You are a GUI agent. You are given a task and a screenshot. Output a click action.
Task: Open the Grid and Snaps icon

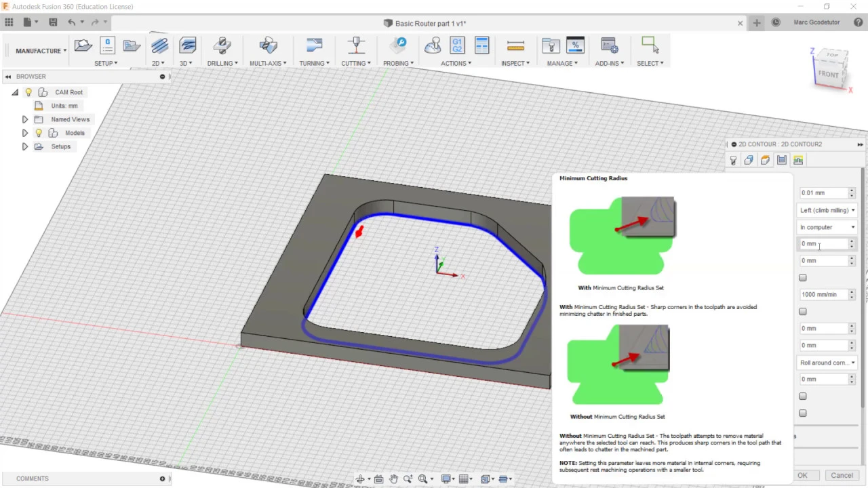point(464,479)
